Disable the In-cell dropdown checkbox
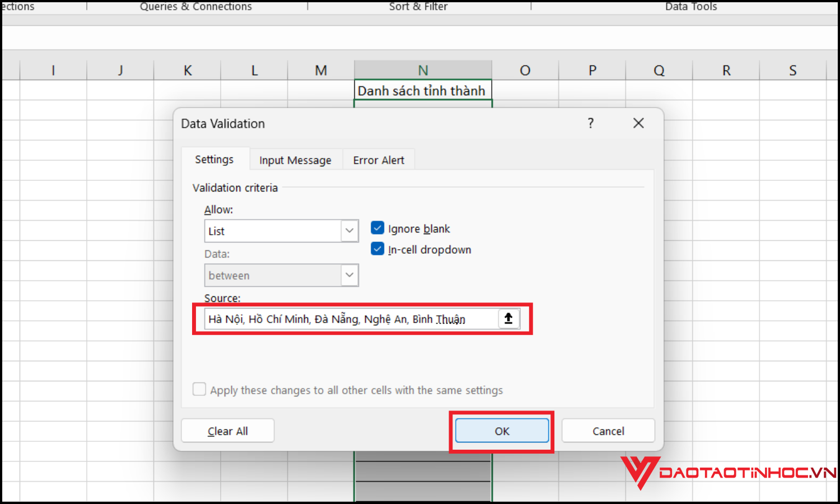 pos(377,249)
